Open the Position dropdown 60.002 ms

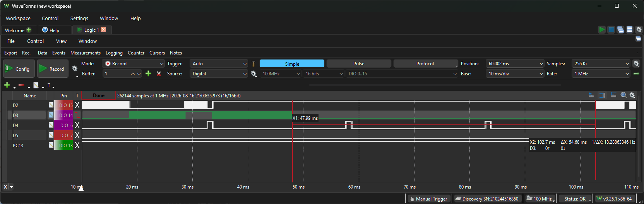515,64
